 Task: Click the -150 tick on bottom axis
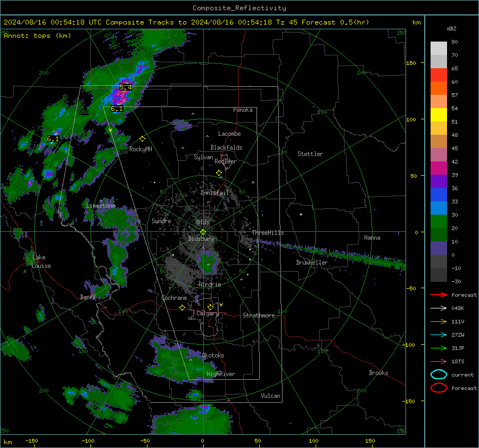click(31, 441)
